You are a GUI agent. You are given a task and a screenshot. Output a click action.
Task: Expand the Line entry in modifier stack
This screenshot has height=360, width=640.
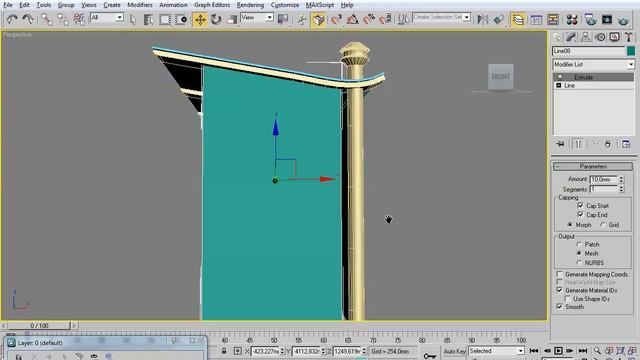click(x=559, y=85)
